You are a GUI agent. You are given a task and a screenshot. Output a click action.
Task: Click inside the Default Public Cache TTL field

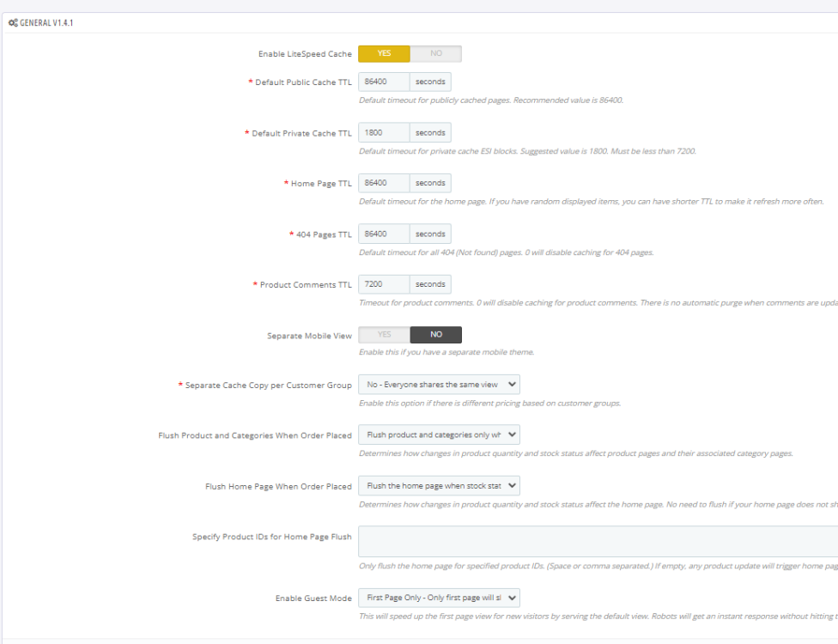pyautogui.click(x=383, y=81)
